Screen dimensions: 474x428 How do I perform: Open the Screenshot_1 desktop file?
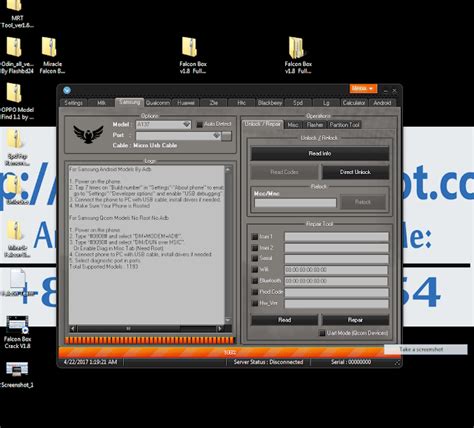[17, 375]
